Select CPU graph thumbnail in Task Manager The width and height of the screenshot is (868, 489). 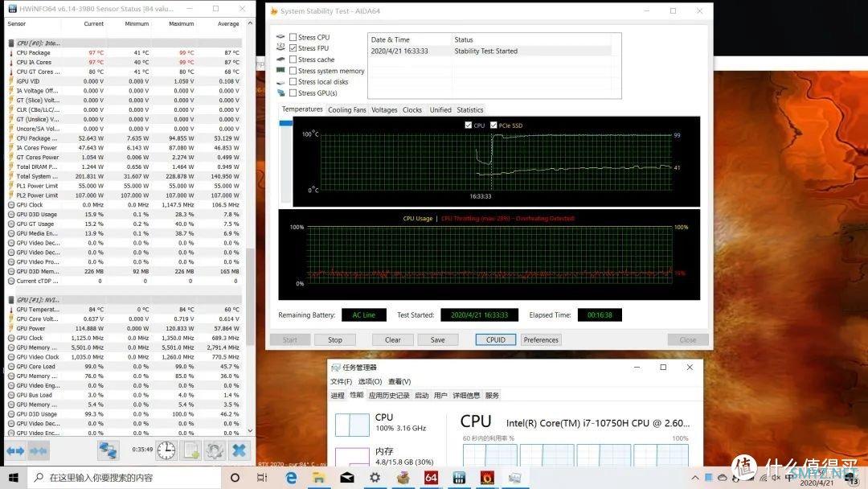(x=352, y=425)
